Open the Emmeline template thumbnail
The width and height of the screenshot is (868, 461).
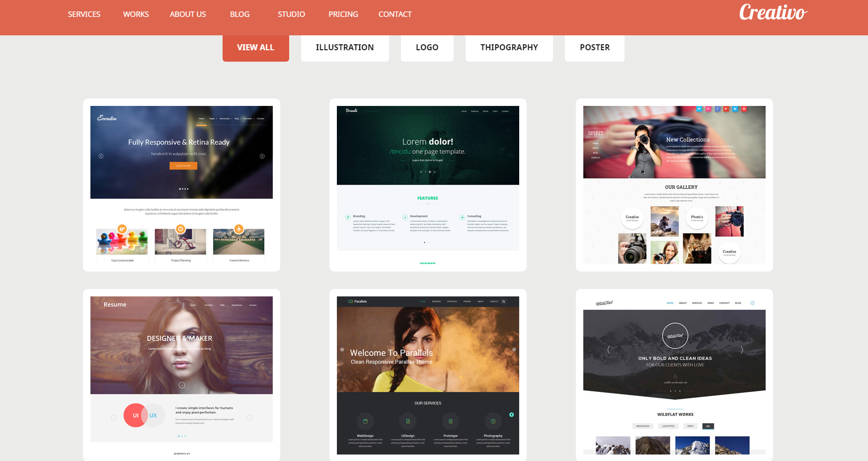tap(181, 184)
